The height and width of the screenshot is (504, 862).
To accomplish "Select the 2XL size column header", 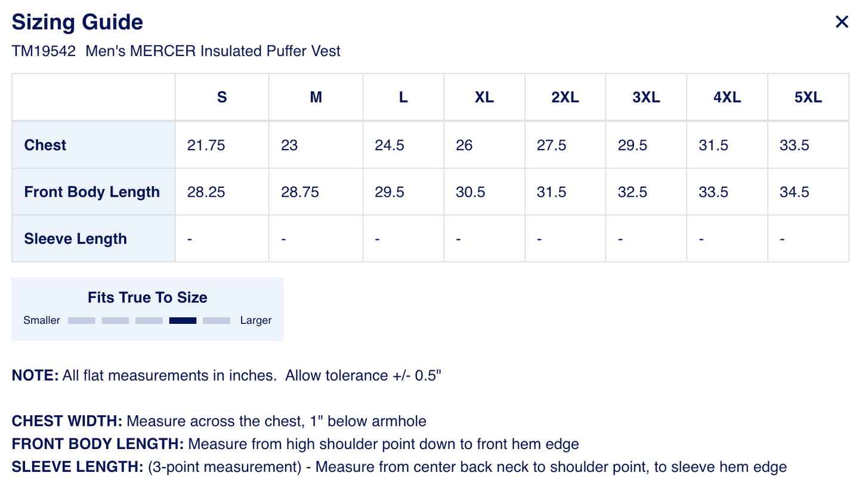I will (x=565, y=97).
